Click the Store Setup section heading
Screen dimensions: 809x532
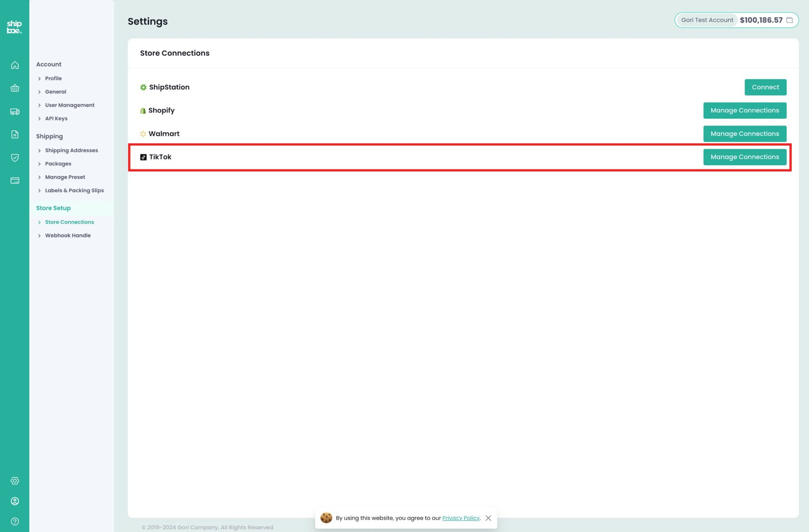click(54, 208)
